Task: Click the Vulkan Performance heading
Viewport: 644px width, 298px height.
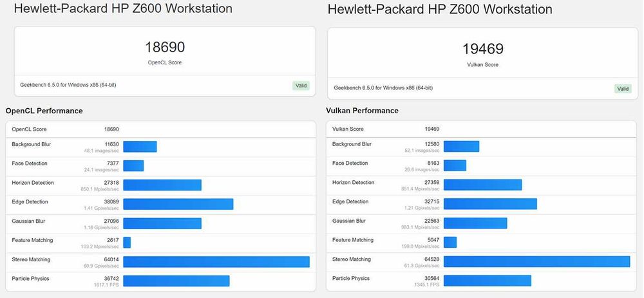Action: point(363,111)
